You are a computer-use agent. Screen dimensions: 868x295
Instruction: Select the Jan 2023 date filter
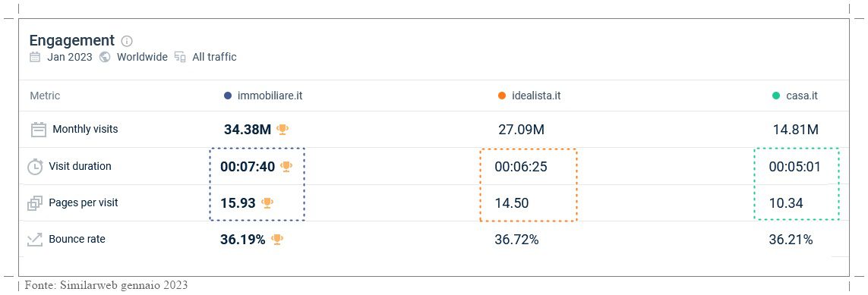coord(70,57)
